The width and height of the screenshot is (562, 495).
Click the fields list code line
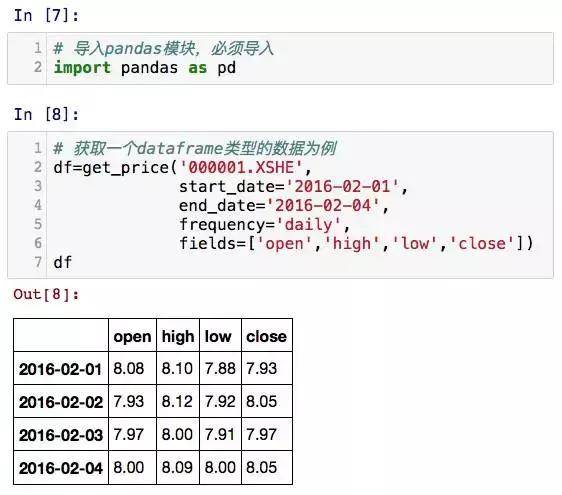(356, 244)
